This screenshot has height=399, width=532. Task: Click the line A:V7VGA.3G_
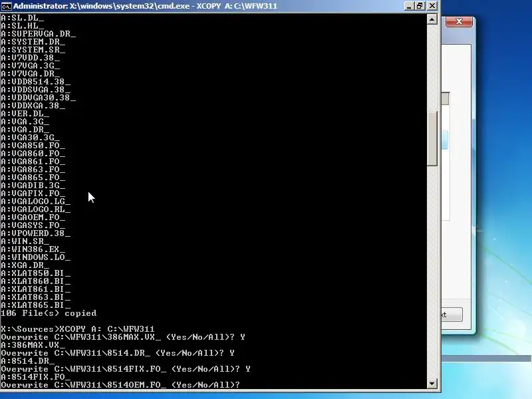pos(30,65)
